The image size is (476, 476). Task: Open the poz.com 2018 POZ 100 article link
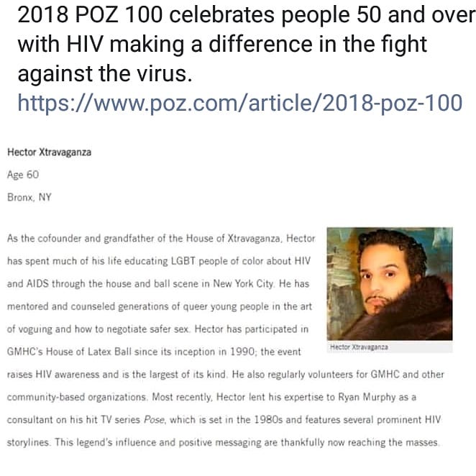pos(239,103)
